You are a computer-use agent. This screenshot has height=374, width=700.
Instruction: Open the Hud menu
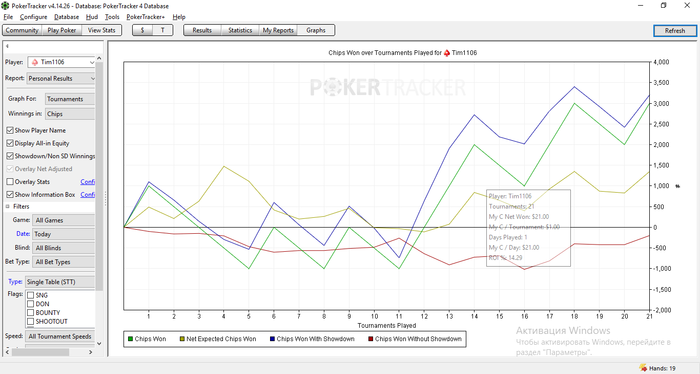tap(92, 17)
